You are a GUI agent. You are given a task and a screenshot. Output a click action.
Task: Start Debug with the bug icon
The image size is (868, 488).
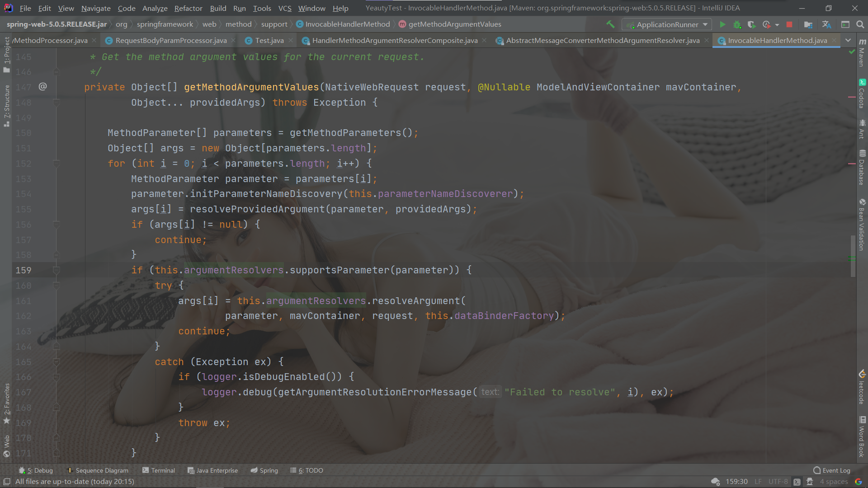[x=737, y=24]
